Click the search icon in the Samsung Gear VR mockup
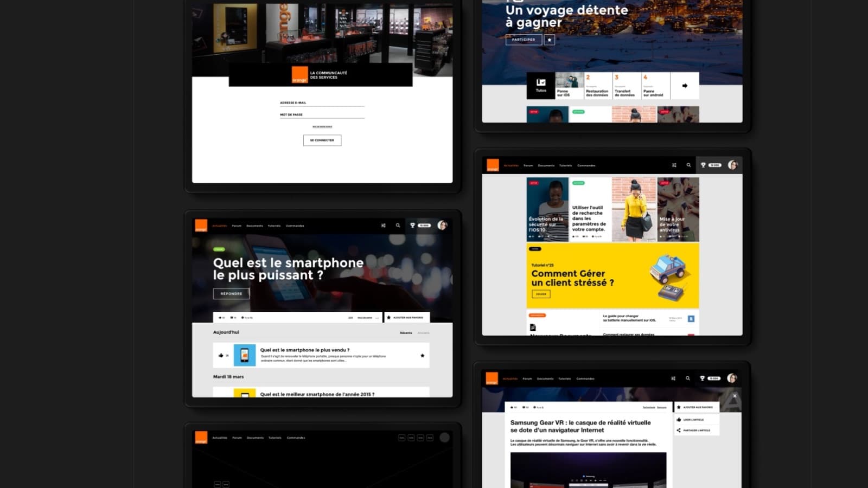Screen dimensions: 868x488 coord(687,378)
